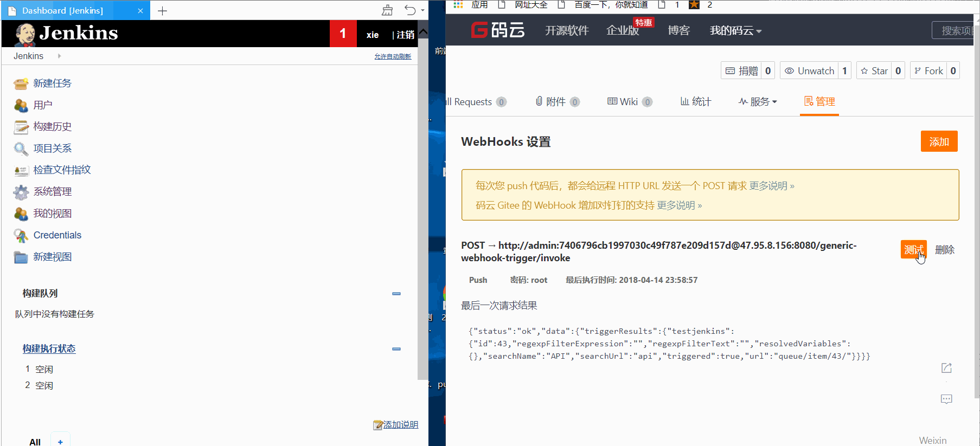Click the 项目关系 magnifier icon
980x446 pixels.
tap(21, 148)
